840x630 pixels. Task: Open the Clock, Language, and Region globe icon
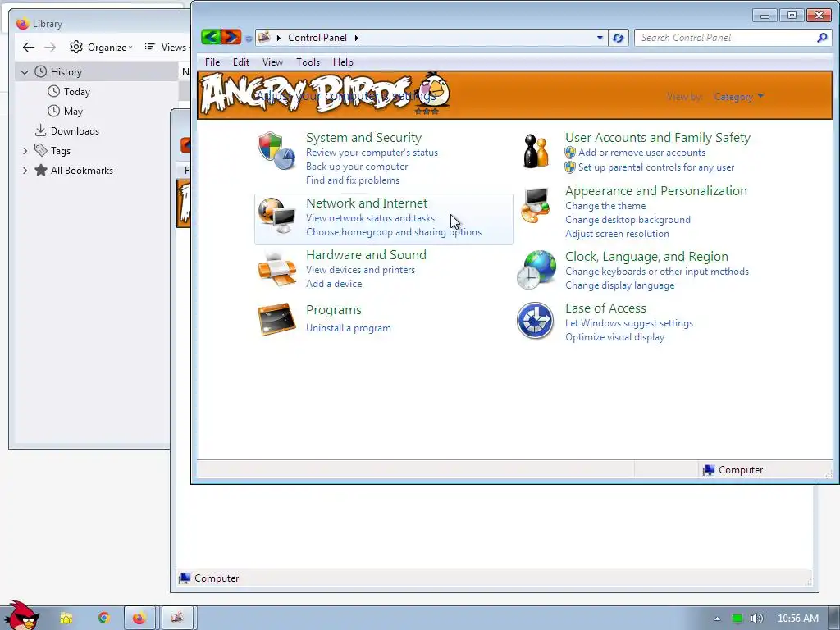536,269
